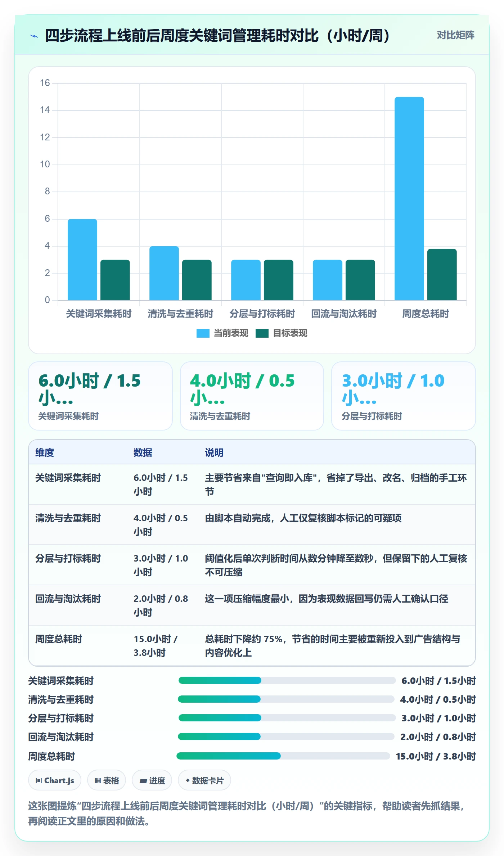504x856 pixels.
Task: Click the blue 周度总耗时 bar in chart
Action: click(409, 198)
